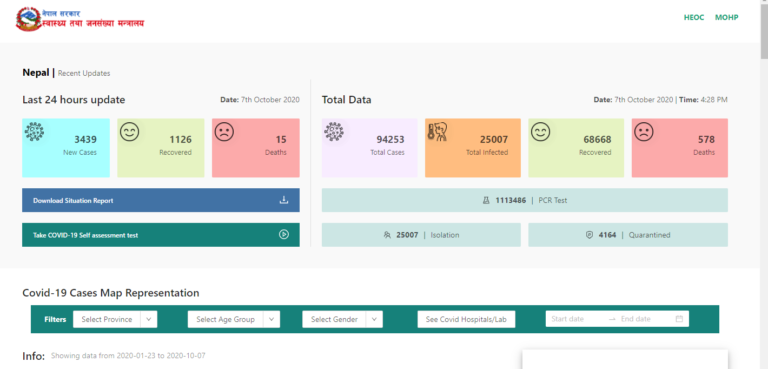This screenshot has width=768, height=369.
Task: Open the Select Province dropdown
Action: pos(115,319)
